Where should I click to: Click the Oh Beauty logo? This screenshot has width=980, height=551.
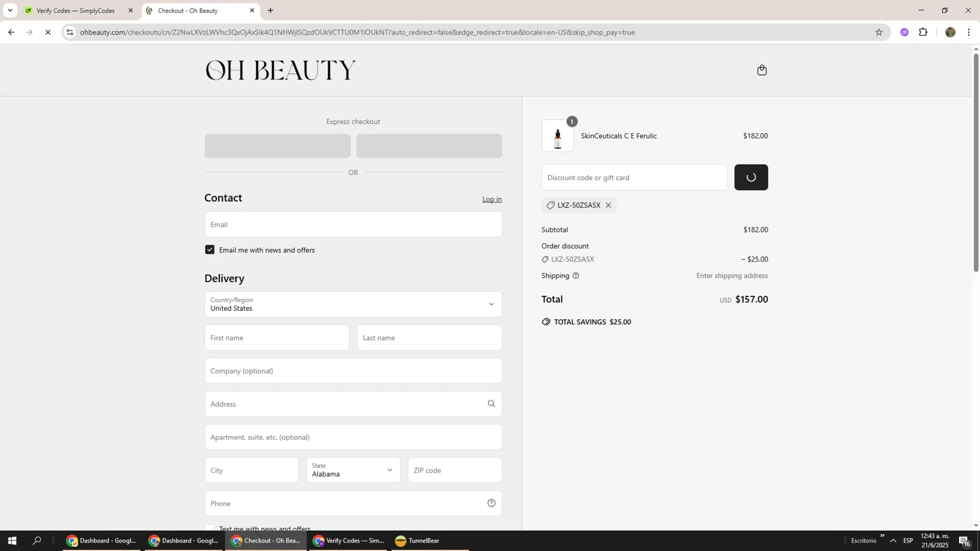coord(280,71)
